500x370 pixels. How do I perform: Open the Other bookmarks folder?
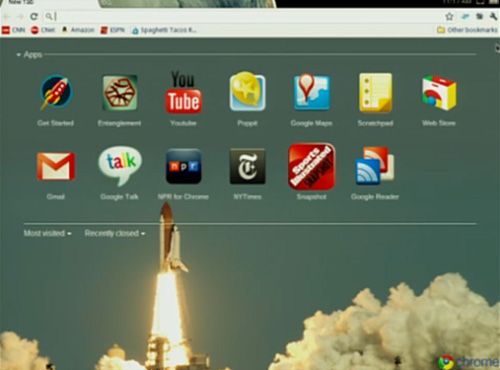point(467,30)
